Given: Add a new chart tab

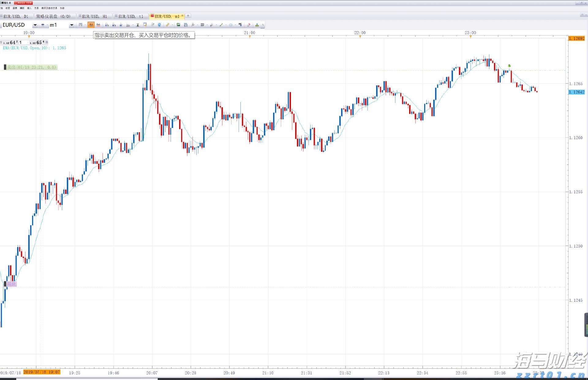Looking at the screenshot, I should point(188,16).
